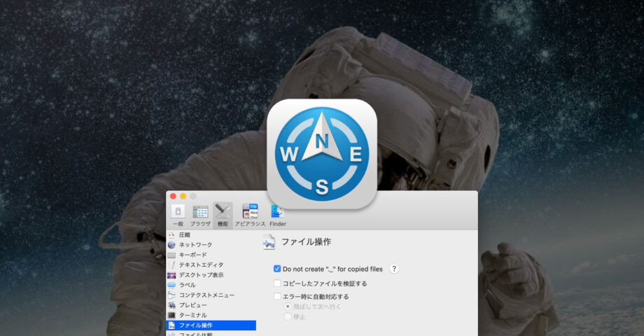
Task: Select ネットワーク (Network) in the sidebar
Action: click(x=195, y=245)
